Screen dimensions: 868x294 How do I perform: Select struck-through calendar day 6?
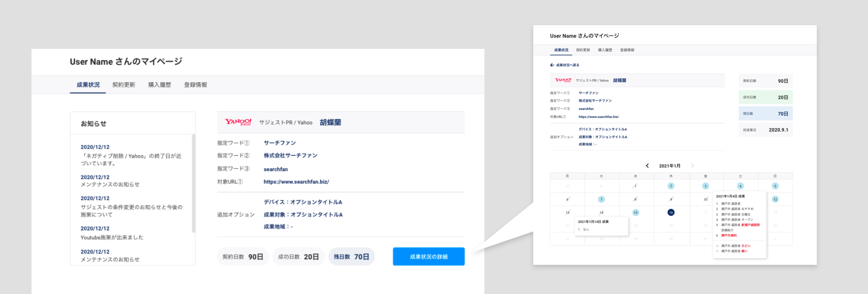pyautogui.click(x=568, y=199)
